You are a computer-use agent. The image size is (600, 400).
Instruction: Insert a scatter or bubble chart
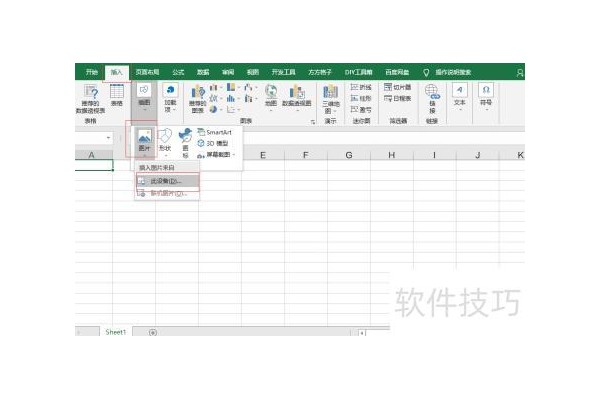point(233,109)
